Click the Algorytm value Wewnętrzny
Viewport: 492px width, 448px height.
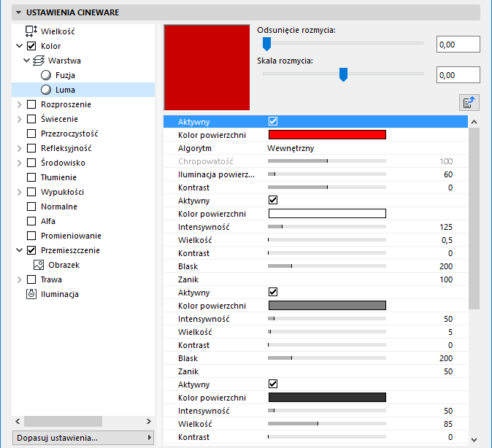click(x=291, y=148)
